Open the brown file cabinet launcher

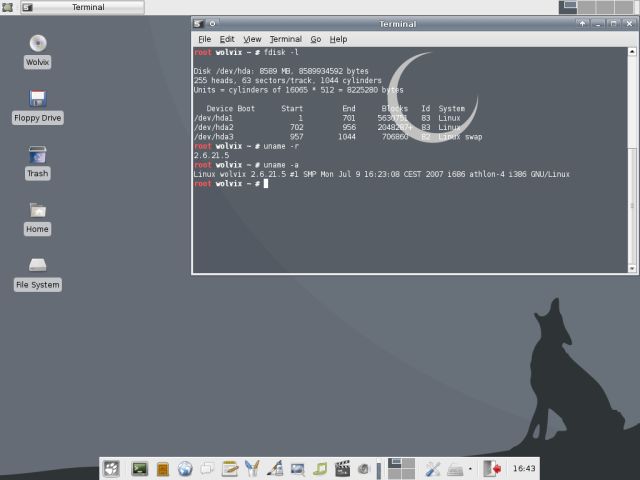162,469
